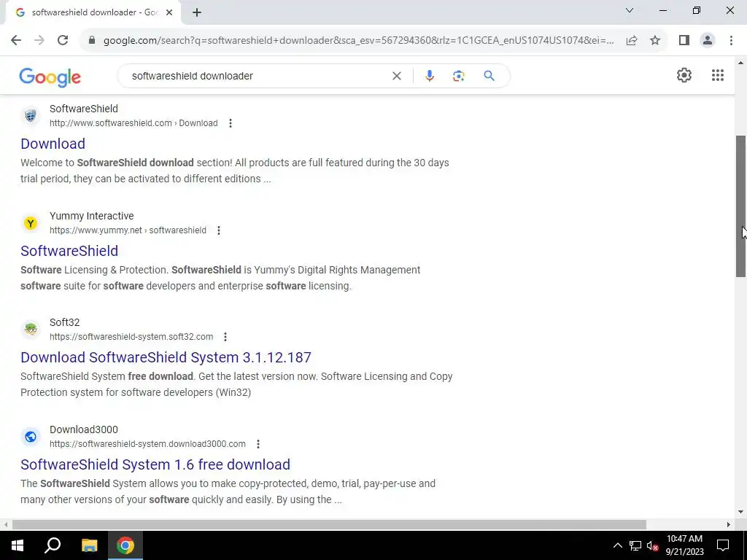The height and width of the screenshot is (560, 747).
Task: Open File Explorer from the taskbar
Action: click(89, 545)
